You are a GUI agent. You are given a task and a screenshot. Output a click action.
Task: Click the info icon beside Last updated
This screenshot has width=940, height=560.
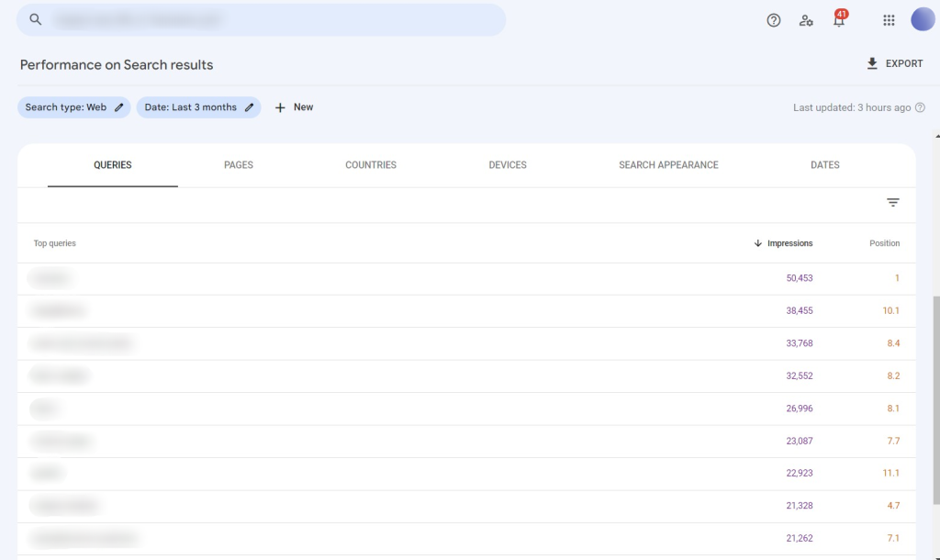pos(920,107)
